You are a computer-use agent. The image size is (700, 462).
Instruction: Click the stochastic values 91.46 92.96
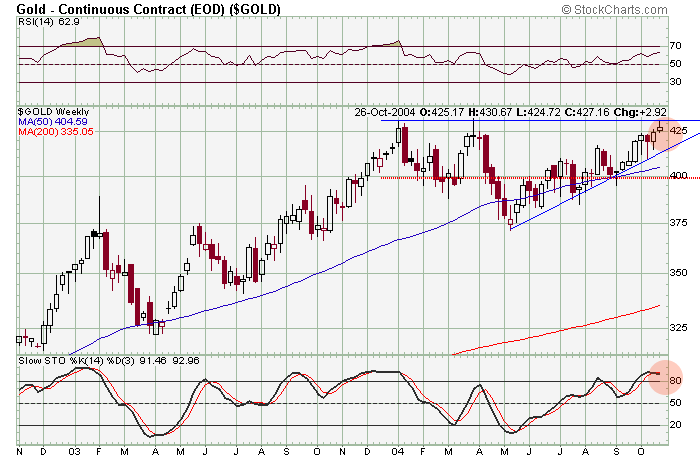click(x=169, y=360)
